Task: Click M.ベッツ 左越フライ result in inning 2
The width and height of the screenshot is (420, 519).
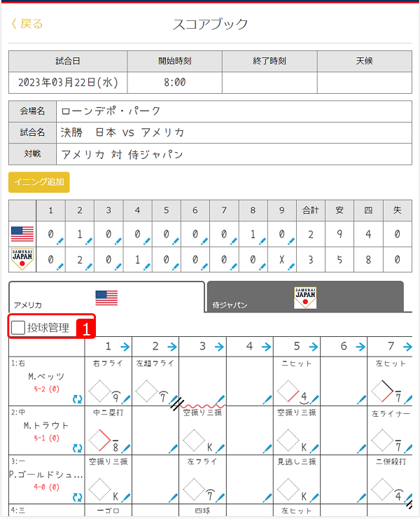Action: 155,364
